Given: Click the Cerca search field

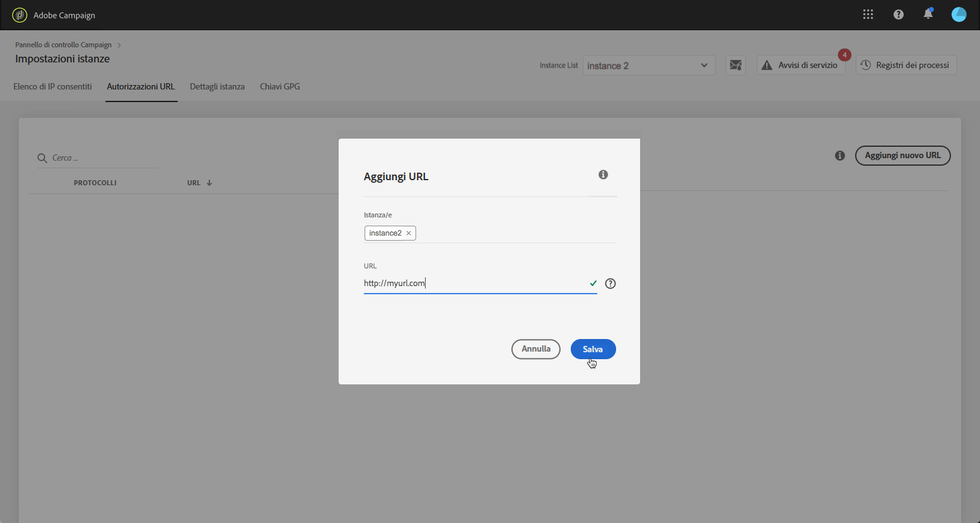Looking at the screenshot, I should click(98, 158).
